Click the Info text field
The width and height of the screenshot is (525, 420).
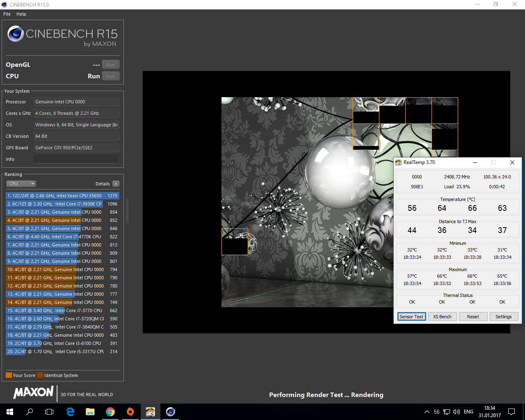(x=76, y=159)
